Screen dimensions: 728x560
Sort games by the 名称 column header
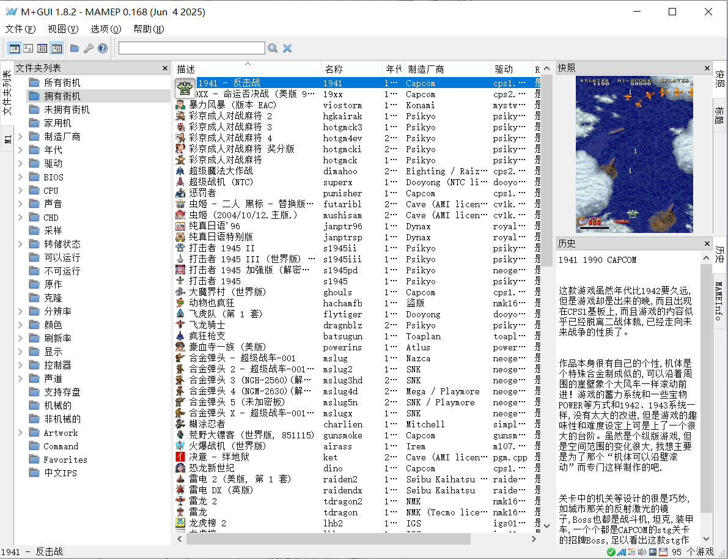[x=351, y=69]
